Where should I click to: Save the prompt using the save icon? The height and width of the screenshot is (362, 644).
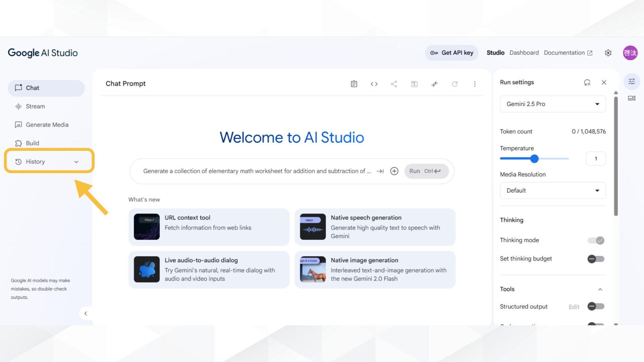point(414,84)
